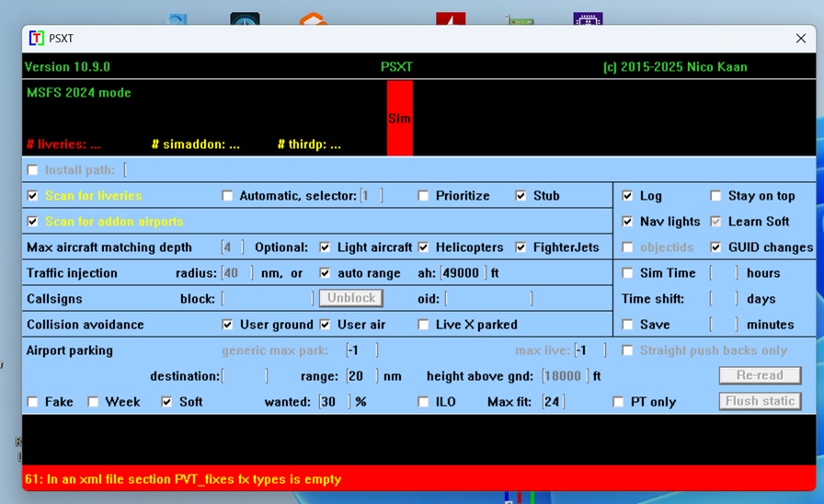824x504 pixels.
Task: Click the parking range field showing 20
Action: click(362, 376)
